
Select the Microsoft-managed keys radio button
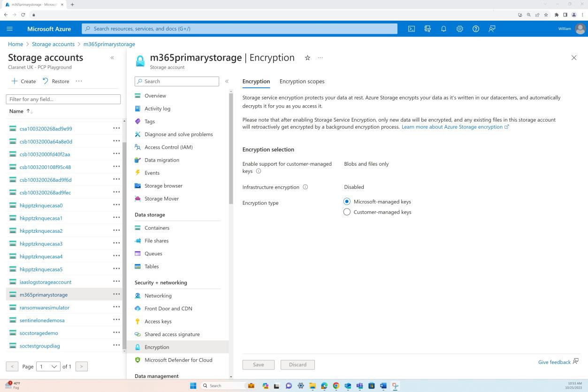[347, 201]
